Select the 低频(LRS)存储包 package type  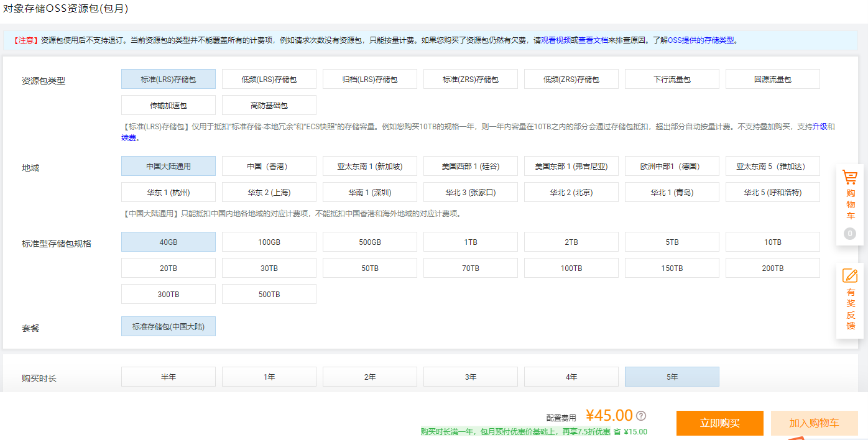[269, 79]
